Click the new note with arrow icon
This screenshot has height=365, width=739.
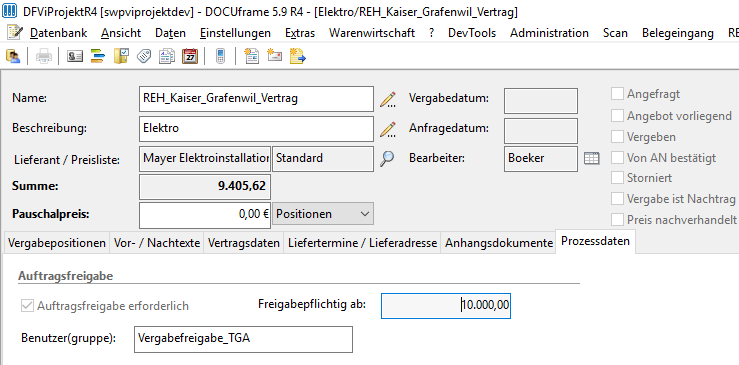[297, 56]
